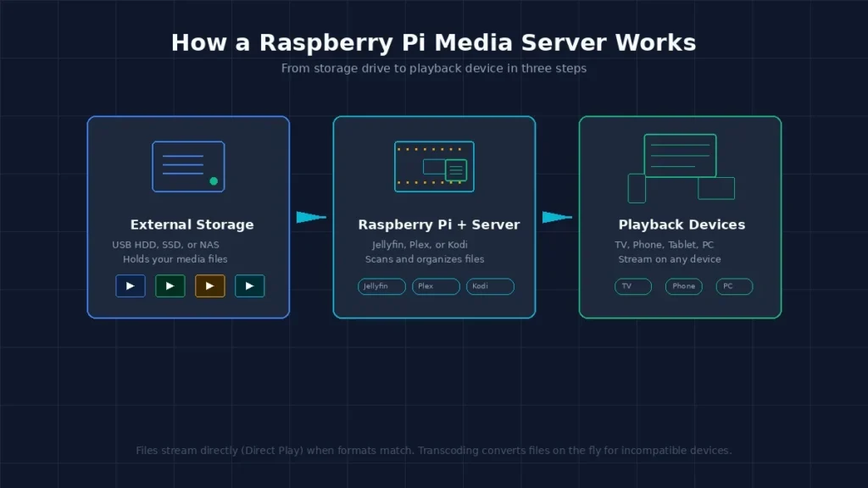The height and width of the screenshot is (488, 868).
Task: Click text Stream on any device
Action: (x=670, y=259)
